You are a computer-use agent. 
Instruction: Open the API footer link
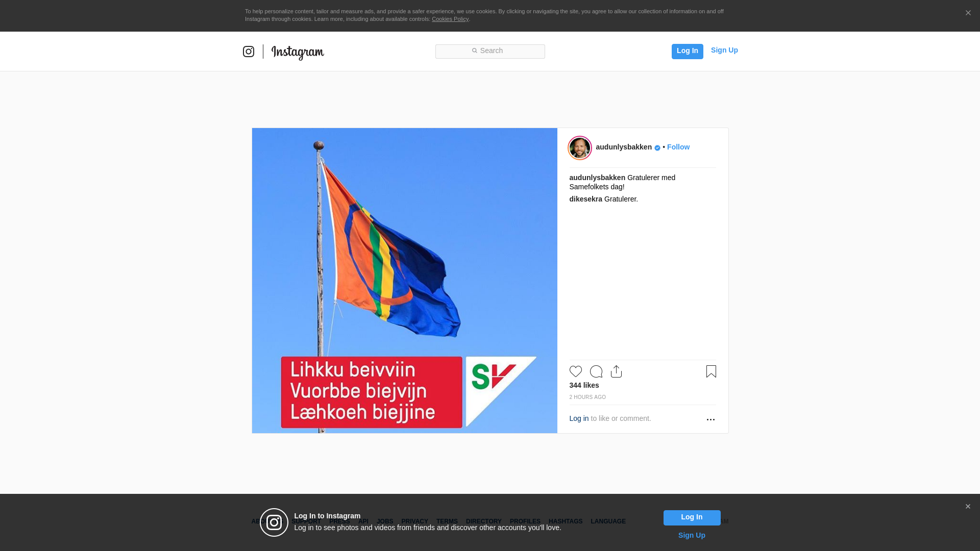coord(363,521)
